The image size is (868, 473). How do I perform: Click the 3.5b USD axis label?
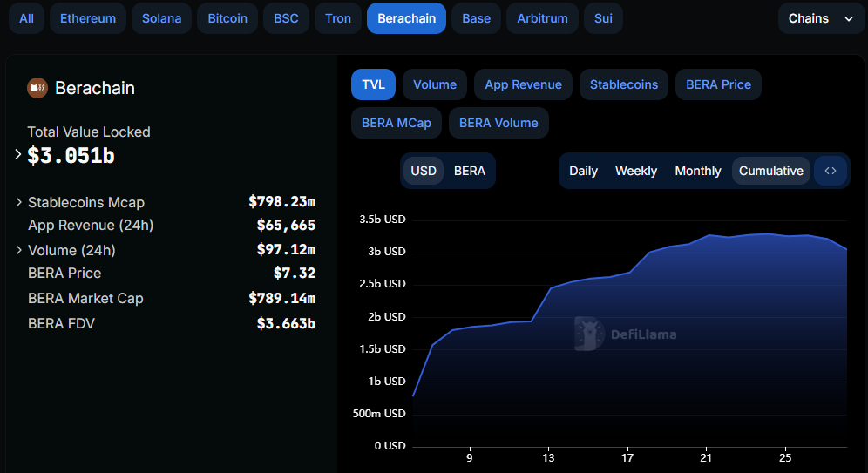point(383,219)
